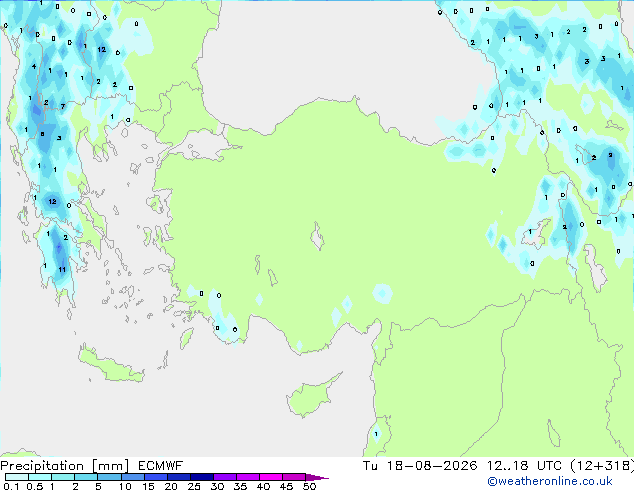This screenshot has width=634, height=490.
Task: Click the forecast date 'Tu 18-08-2026'
Action: tap(420, 466)
